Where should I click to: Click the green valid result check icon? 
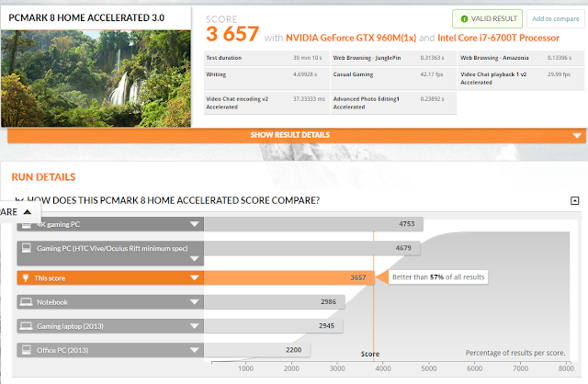point(464,18)
